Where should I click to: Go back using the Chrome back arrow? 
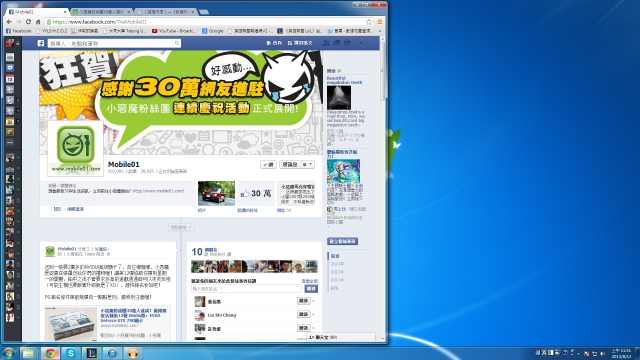pos(9,22)
